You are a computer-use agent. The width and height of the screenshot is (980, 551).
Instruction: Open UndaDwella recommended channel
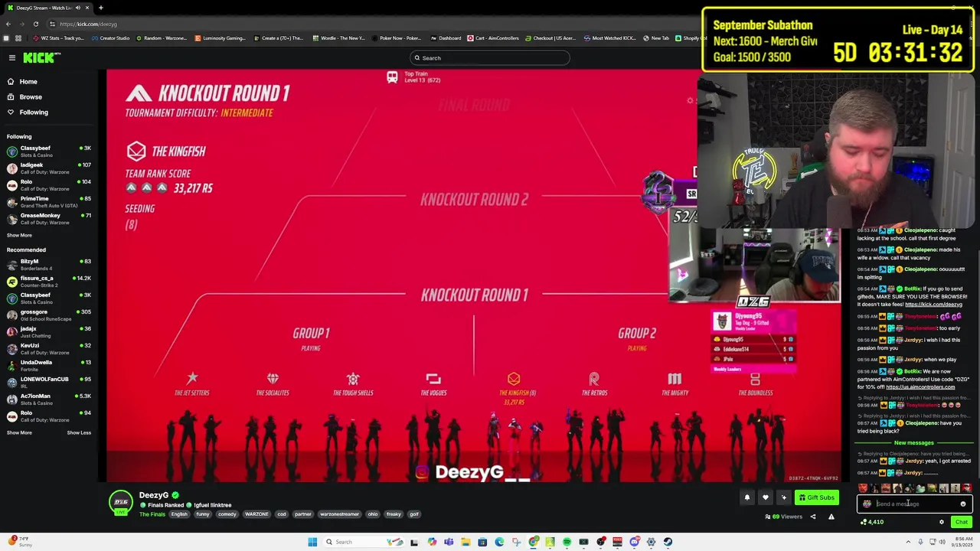pyautogui.click(x=49, y=366)
